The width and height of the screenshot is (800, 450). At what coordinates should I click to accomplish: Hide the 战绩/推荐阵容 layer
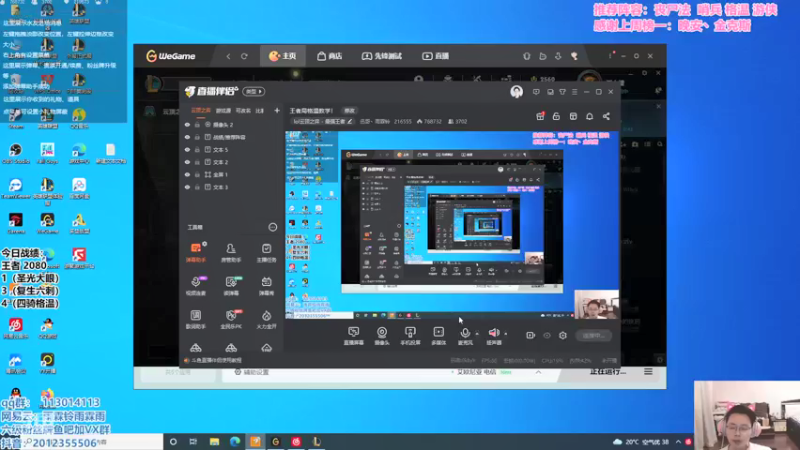[187, 137]
